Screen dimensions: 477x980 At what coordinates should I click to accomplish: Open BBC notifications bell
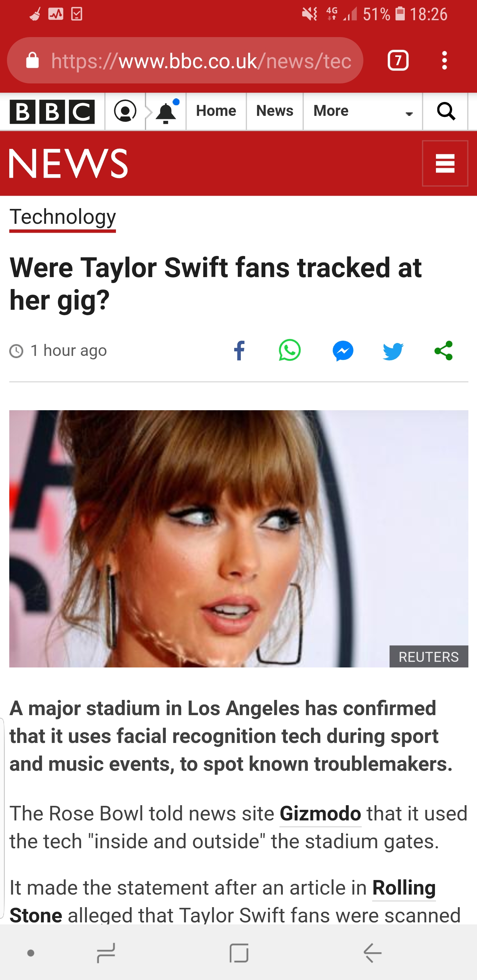tap(166, 112)
